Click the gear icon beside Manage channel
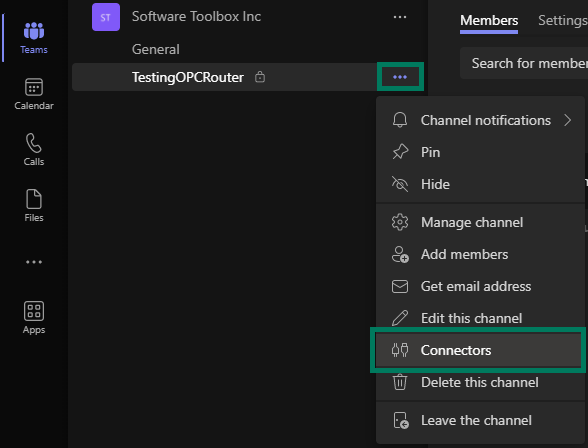 pos(400,222)
